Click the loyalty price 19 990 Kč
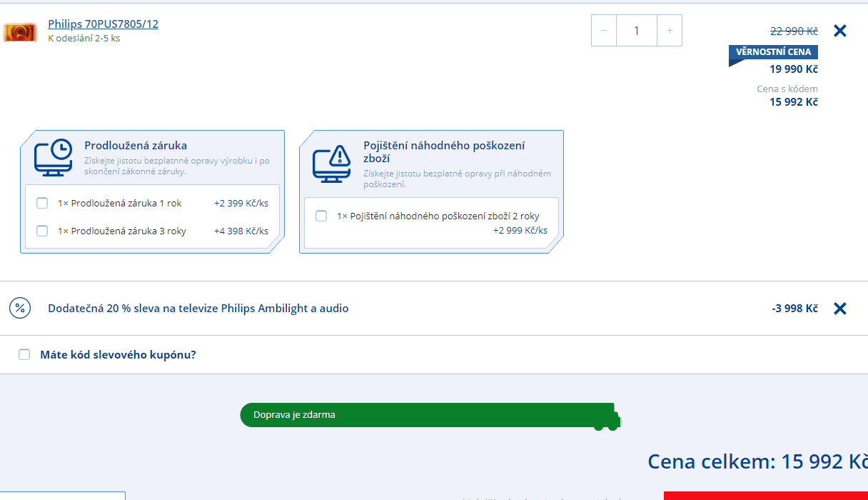Viewport: 868px width, 500px height. tap(794, 69)
